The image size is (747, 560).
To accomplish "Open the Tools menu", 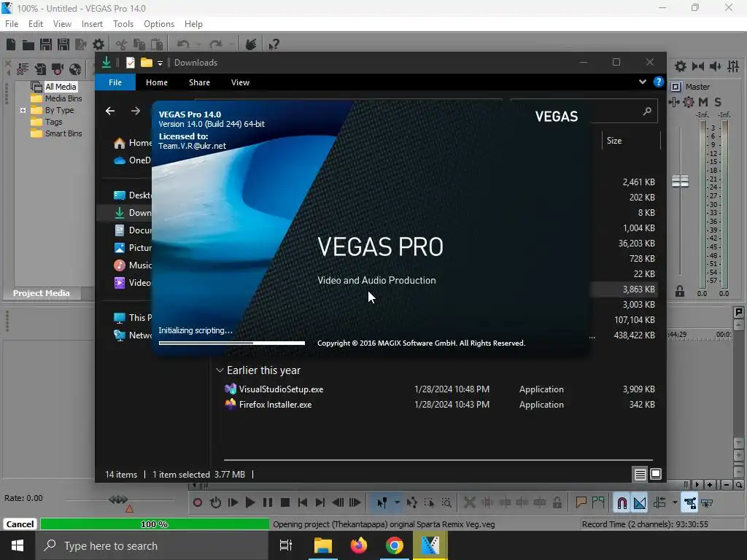I will (x=123, y=24).
